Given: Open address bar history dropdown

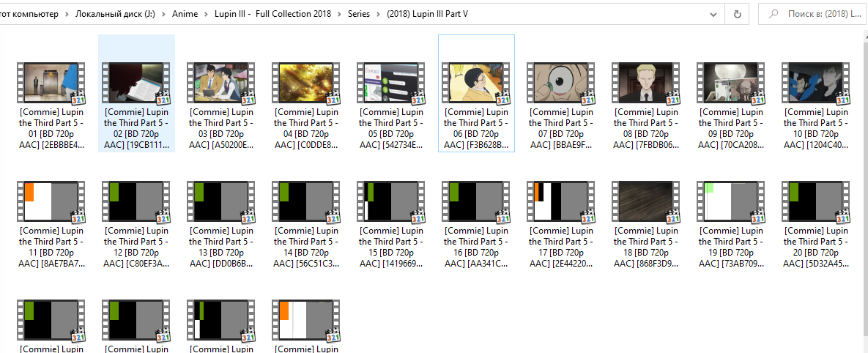Looking at the screenshot, I should 714,15.
